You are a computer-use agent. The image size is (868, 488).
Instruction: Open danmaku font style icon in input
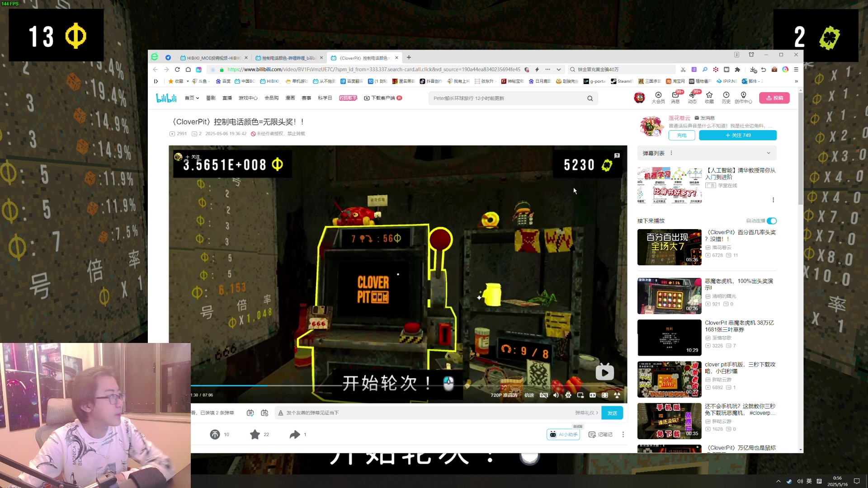click(x=281, y=413)
